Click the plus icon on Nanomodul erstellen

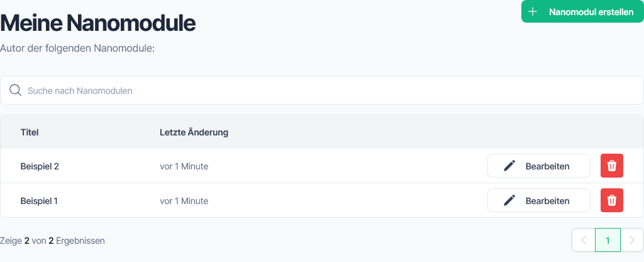click(533, 12)
